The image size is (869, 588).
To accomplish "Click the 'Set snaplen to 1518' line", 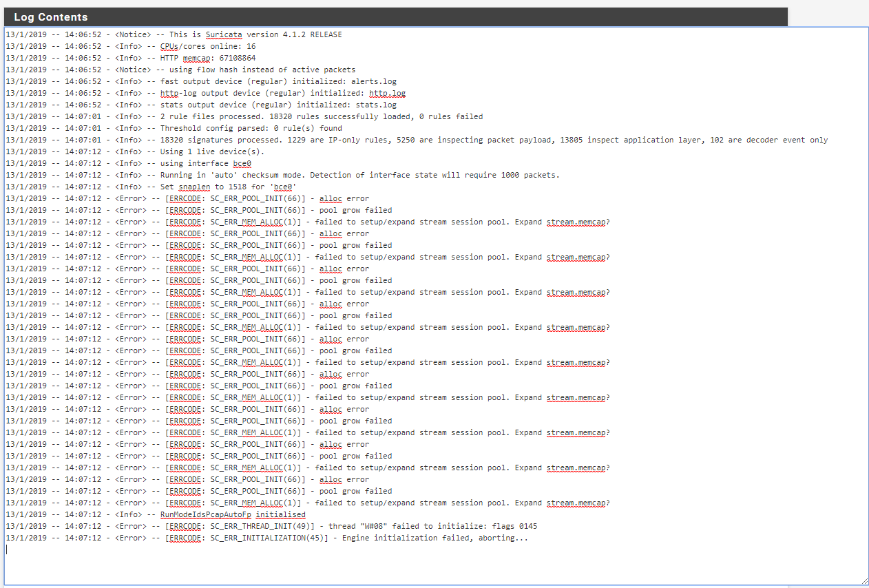I will [151, 187].
